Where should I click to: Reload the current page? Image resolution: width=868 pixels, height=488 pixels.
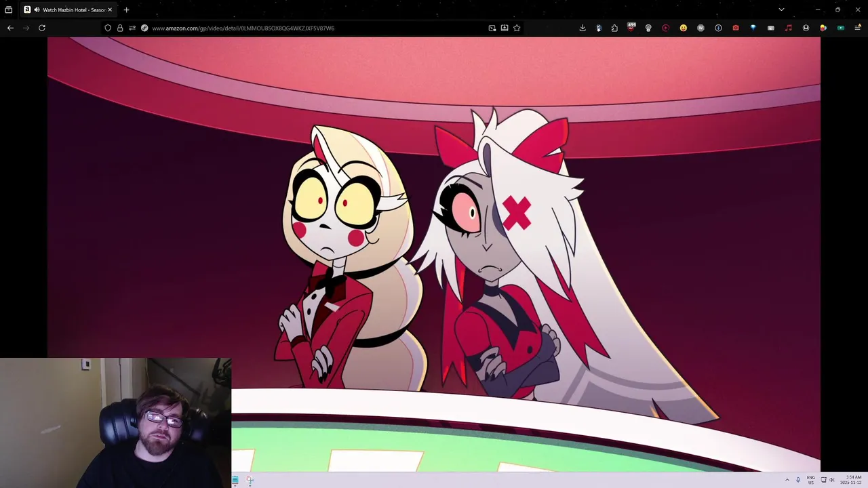tap(42, 28)
